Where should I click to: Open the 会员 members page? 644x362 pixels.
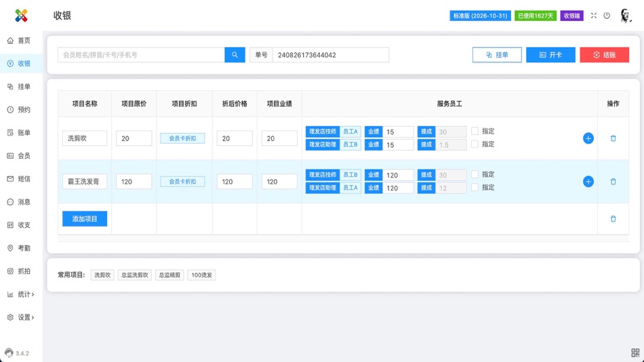21,156
